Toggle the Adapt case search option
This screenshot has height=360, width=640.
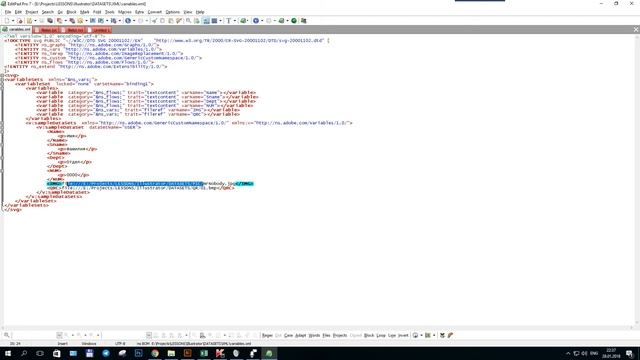[x=300, y=336]
